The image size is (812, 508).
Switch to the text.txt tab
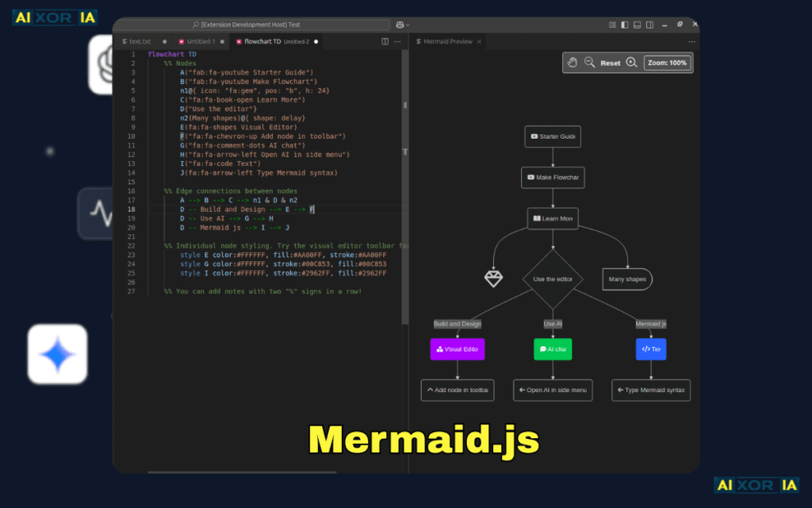(x=140, y=40)
